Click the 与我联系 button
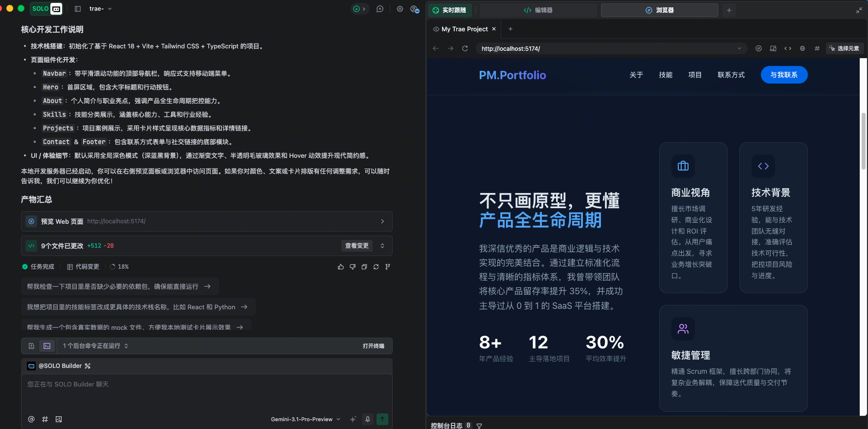The width and height of the screenshot is (868, 429). pyautogui.click(x=784, y=75)
